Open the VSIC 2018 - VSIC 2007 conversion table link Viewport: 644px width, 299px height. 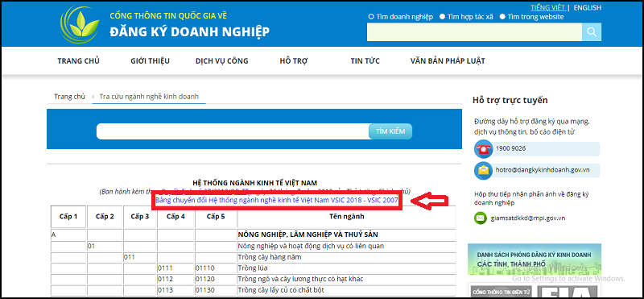point(277,201)
